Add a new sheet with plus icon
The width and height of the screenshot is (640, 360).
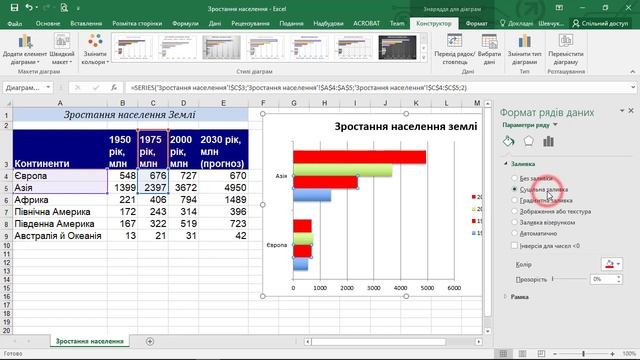click(x=150, y=341)
